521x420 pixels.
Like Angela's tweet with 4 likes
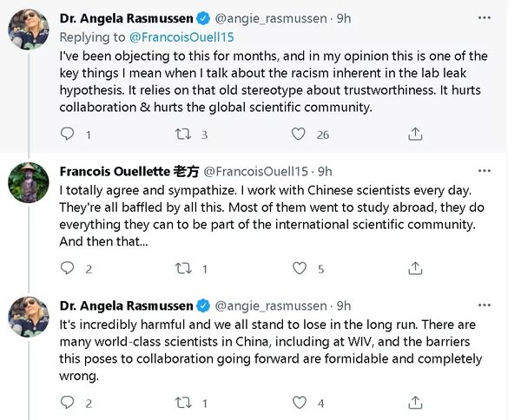(298, 403)
